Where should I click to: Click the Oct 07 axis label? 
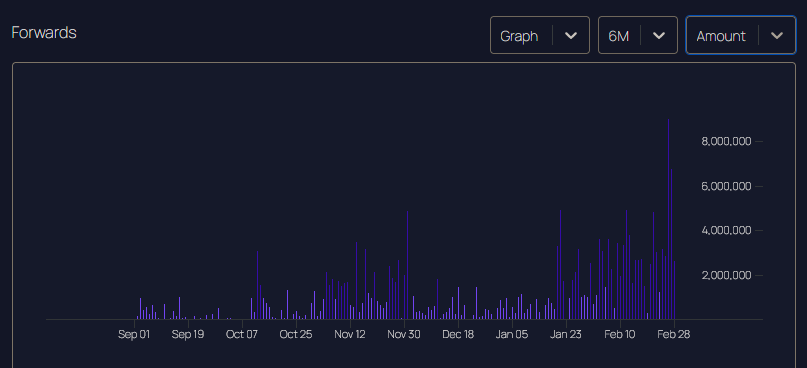(242, 335)
